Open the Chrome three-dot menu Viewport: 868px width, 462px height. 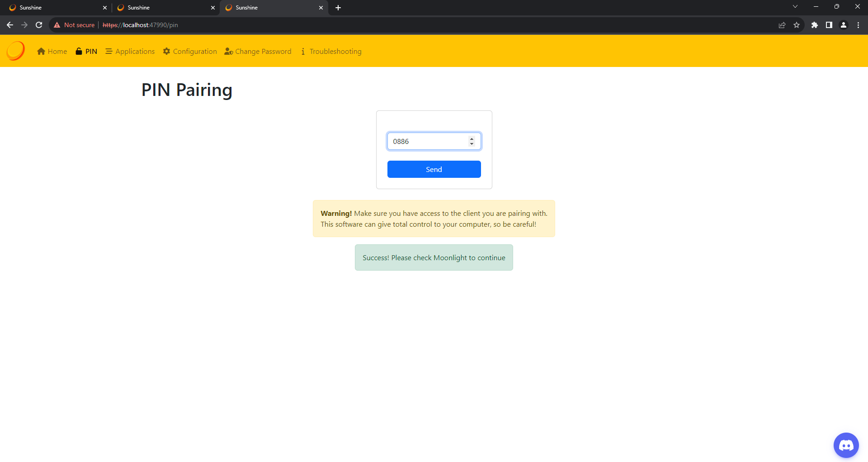[858, 25]
